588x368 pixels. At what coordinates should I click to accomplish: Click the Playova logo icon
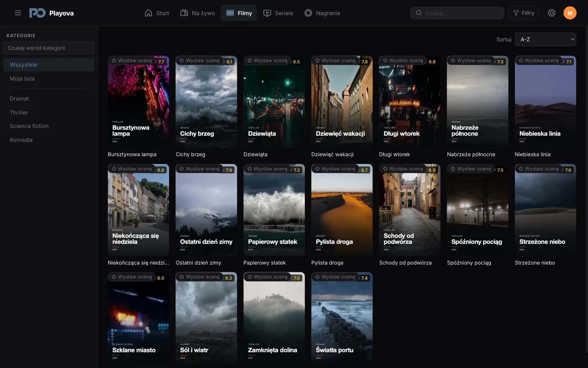click(x=37, y=13)
